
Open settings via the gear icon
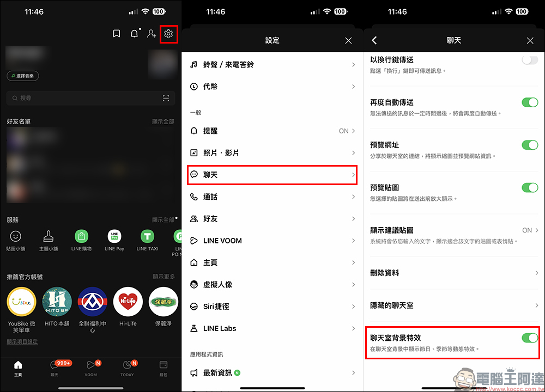(168, 34)
